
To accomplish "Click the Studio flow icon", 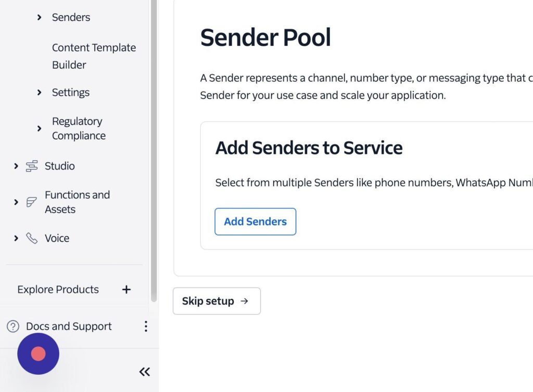I will pos(32,166).
